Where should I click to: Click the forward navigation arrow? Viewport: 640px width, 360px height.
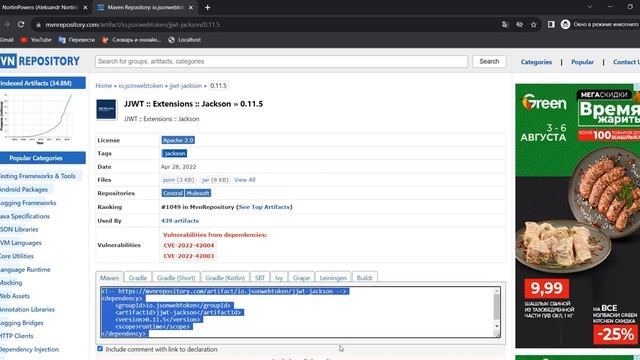click(x=7, y=24)
